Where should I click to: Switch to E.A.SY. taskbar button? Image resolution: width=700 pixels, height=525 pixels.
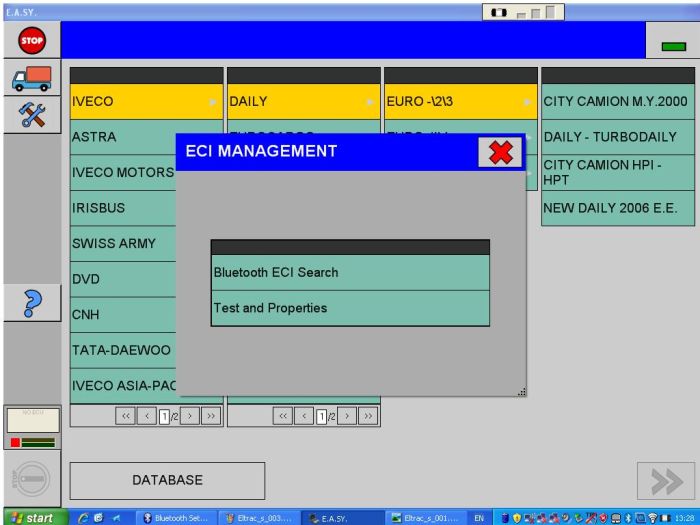(x=343, y=518)
